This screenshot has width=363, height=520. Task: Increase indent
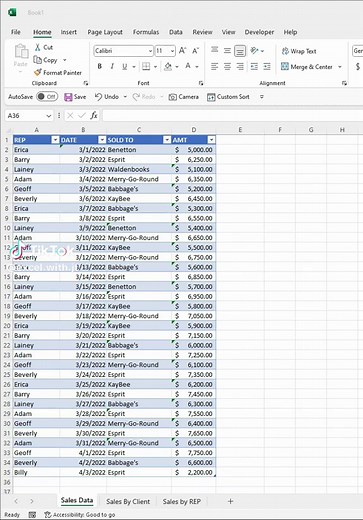(267, 67)
